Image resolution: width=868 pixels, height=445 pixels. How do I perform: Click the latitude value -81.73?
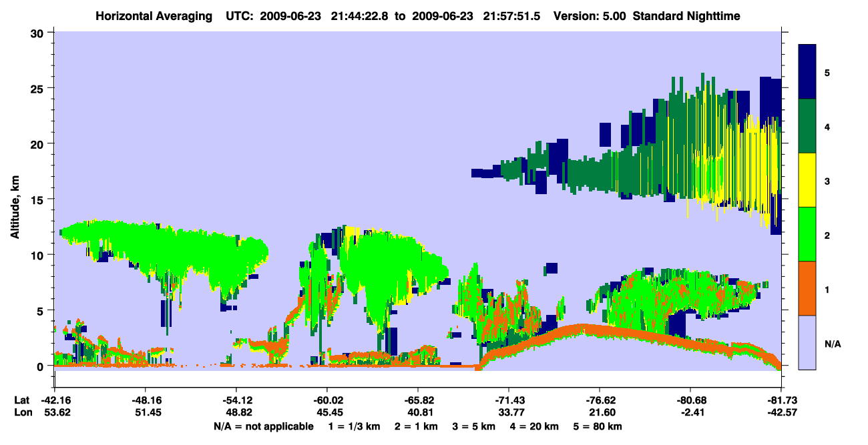[x=781, y=400]
